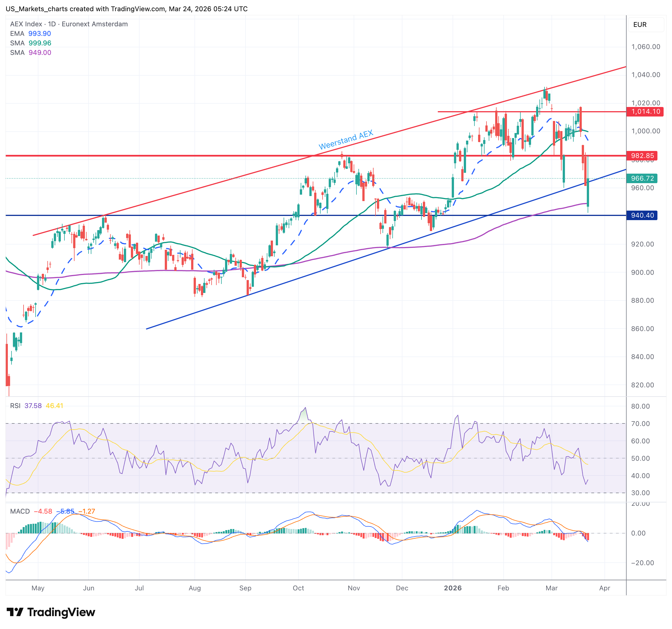Screen dimensions: 672x629
Task: Click the TradingView wordmark text
Action: tap(61, 612)
